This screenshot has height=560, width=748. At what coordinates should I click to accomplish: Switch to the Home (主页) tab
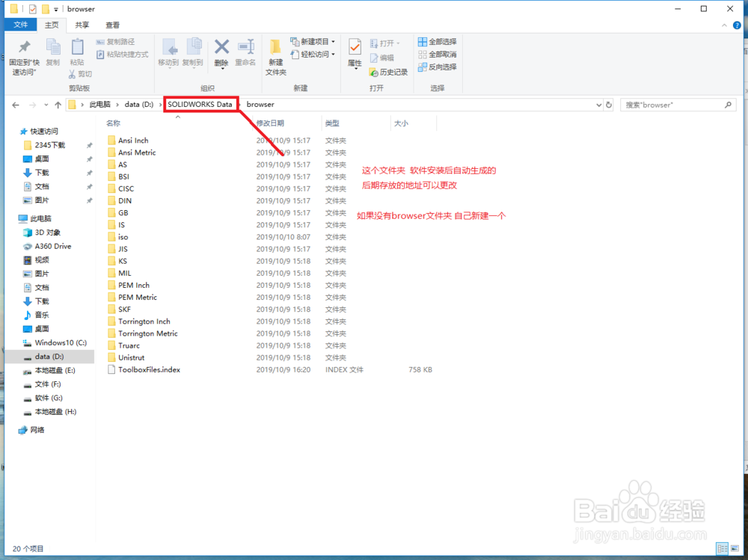pos(52,25)
